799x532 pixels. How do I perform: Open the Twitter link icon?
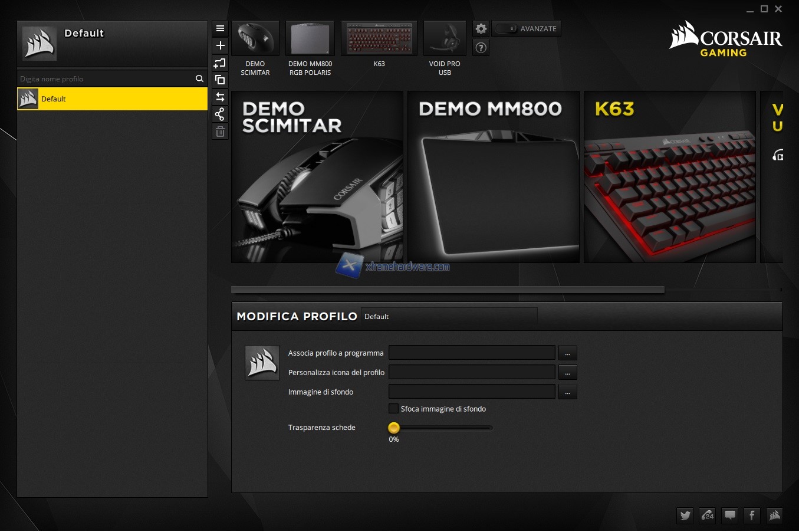685,515
